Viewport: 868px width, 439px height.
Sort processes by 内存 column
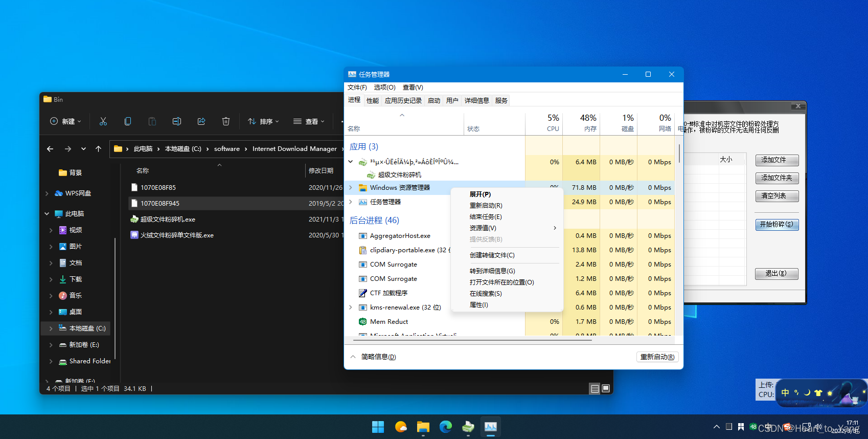pyautogui.click(x=581, y=123)
